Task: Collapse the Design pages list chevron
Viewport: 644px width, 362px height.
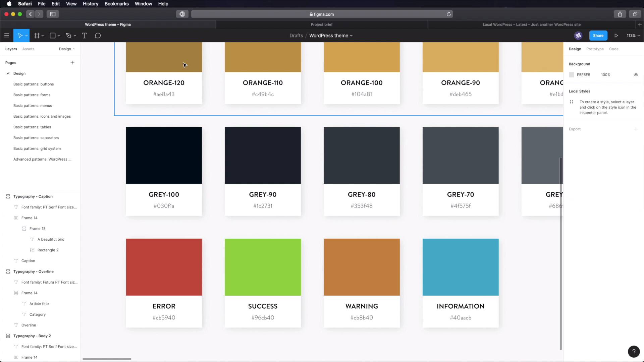Action: point(74,49)
